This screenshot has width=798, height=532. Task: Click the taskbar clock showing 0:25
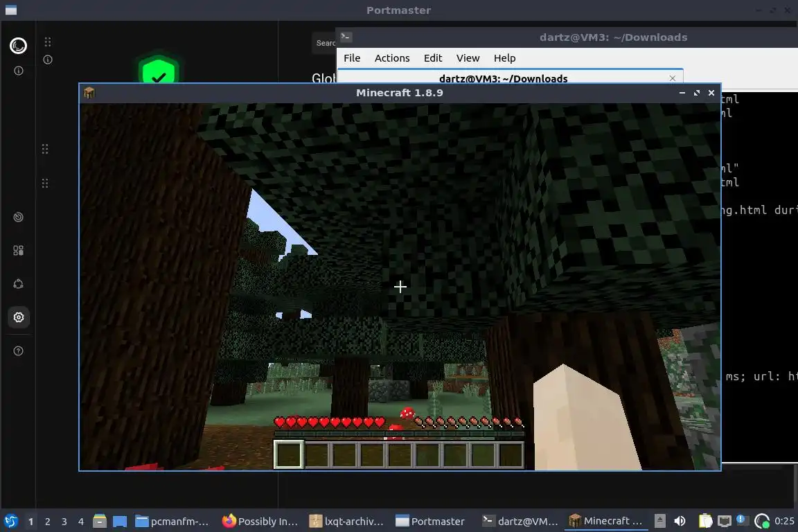coord(784,521)
